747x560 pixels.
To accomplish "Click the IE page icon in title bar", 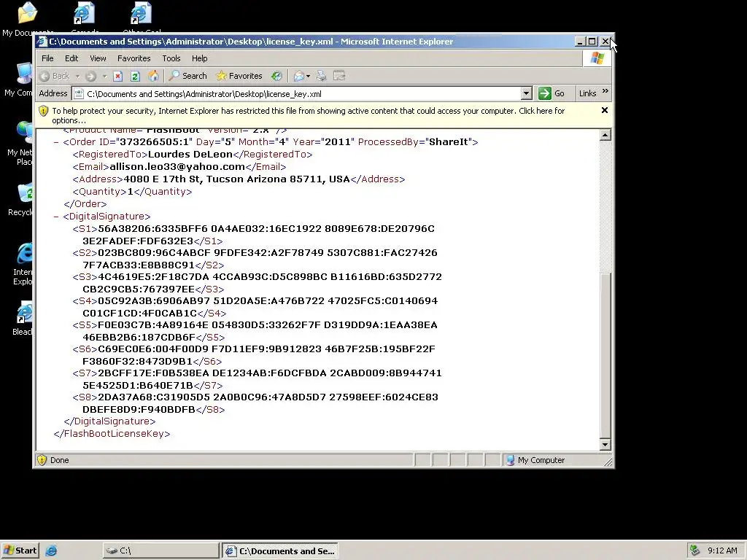I will (42, 42).
